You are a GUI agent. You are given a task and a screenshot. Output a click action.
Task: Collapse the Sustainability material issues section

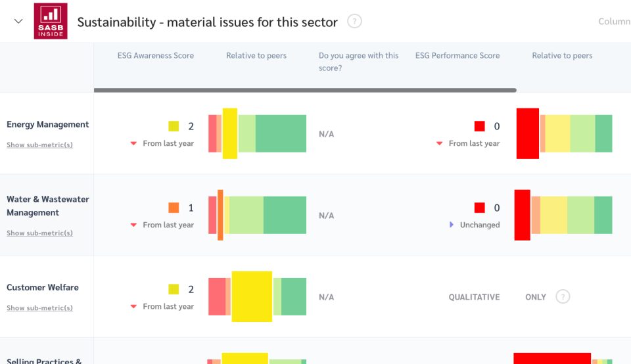18,21
